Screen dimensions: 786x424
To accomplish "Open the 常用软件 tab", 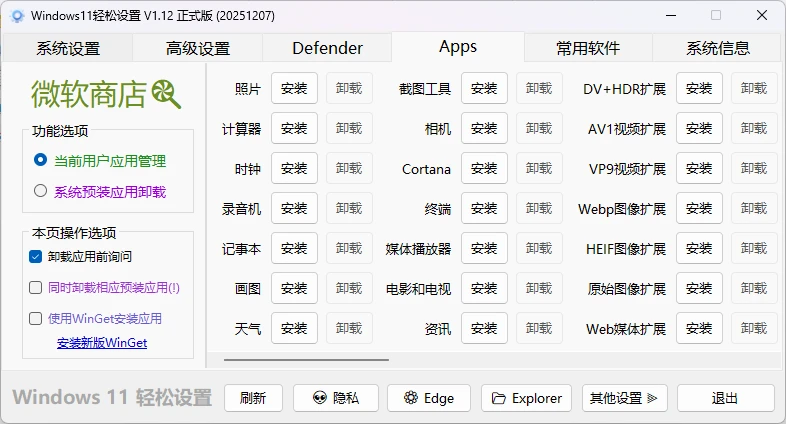I will (x=588, y=48).
